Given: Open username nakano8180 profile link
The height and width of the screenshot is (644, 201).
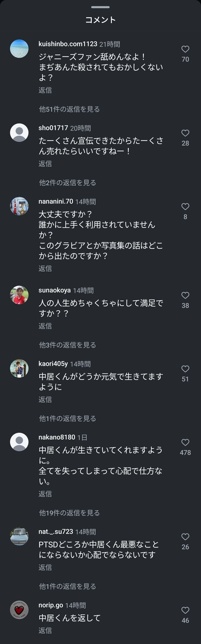Looking at the screenshot, I should pyautogui.click(x=57, y=437).
